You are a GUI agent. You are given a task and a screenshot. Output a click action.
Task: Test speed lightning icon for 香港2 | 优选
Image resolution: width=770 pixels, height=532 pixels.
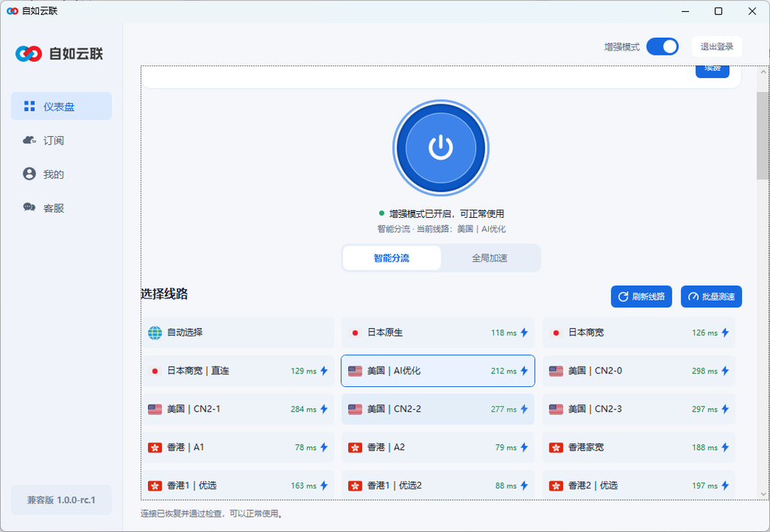pos(726,485)
